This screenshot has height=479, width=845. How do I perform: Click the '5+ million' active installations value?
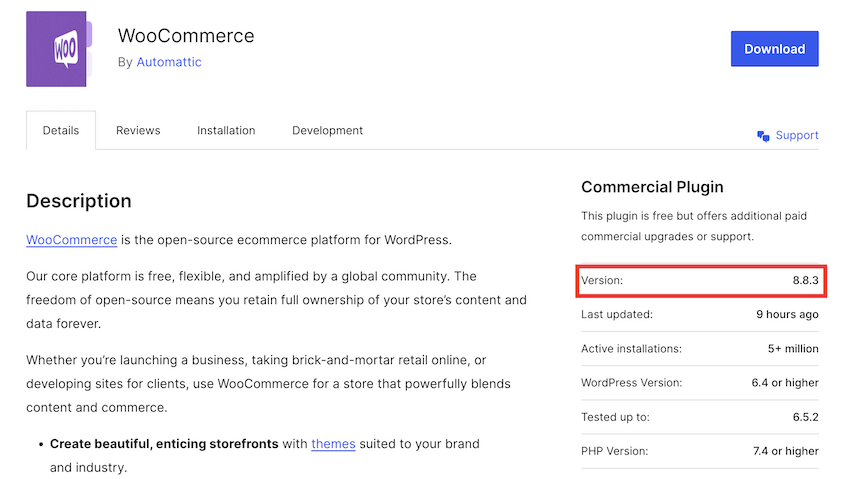(793, 349)
